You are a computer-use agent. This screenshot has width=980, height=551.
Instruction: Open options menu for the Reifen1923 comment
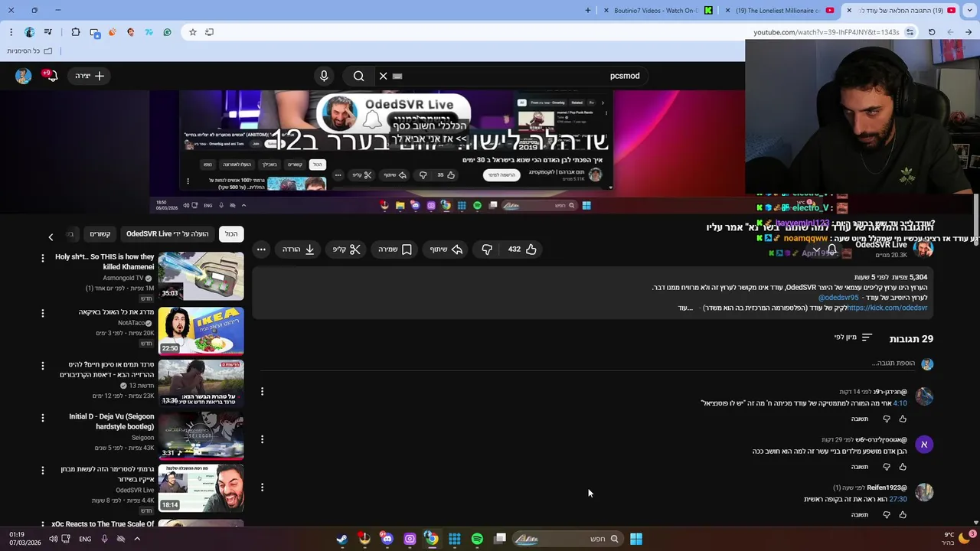click(x=262, y=487)
